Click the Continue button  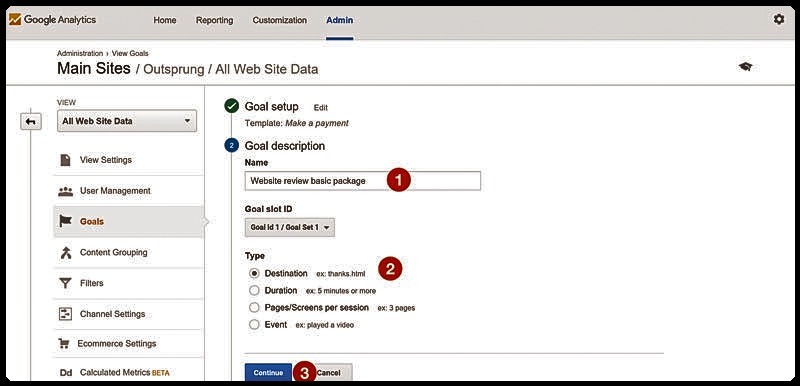point(268,373)
